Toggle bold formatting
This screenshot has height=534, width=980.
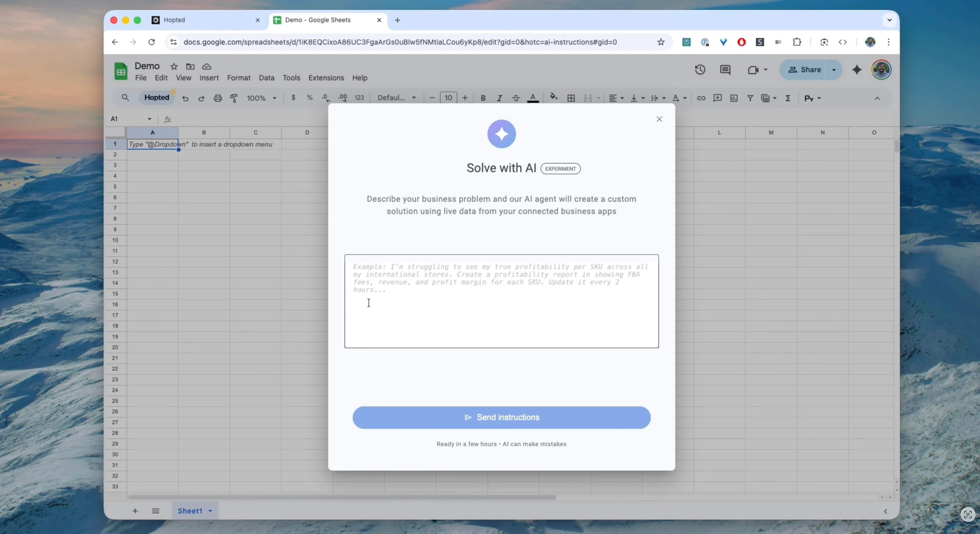click(483, 98)
